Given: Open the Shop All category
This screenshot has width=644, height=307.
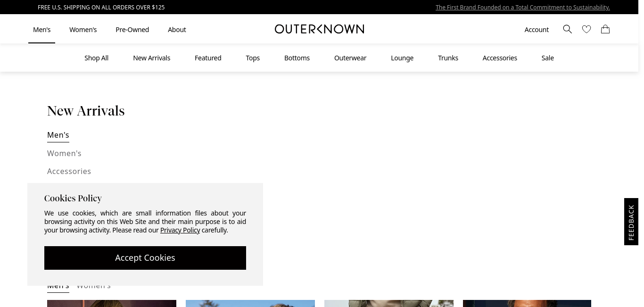Looking at the screenshot, I should [x=96, y=58].
